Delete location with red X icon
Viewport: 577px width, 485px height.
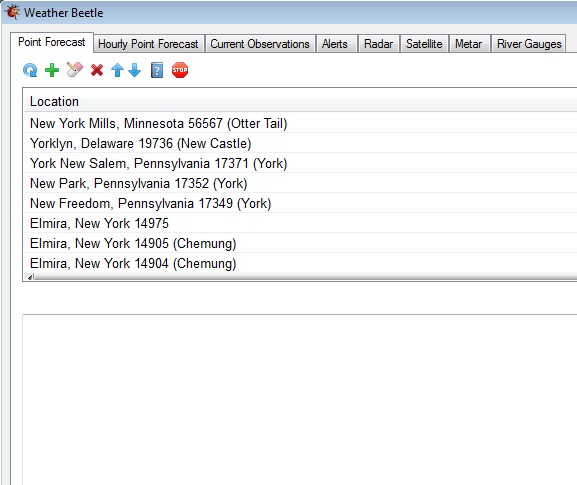tap(97, 70)
